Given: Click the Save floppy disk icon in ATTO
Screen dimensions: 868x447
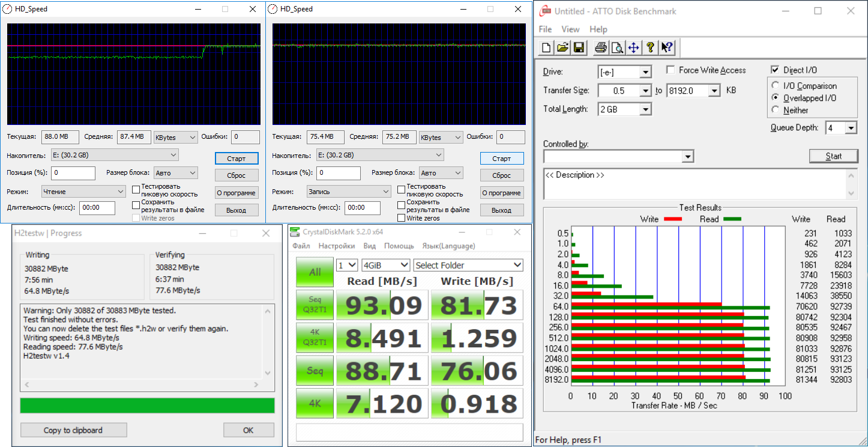Looking at the screenshot, I should (x=579, y=47).
